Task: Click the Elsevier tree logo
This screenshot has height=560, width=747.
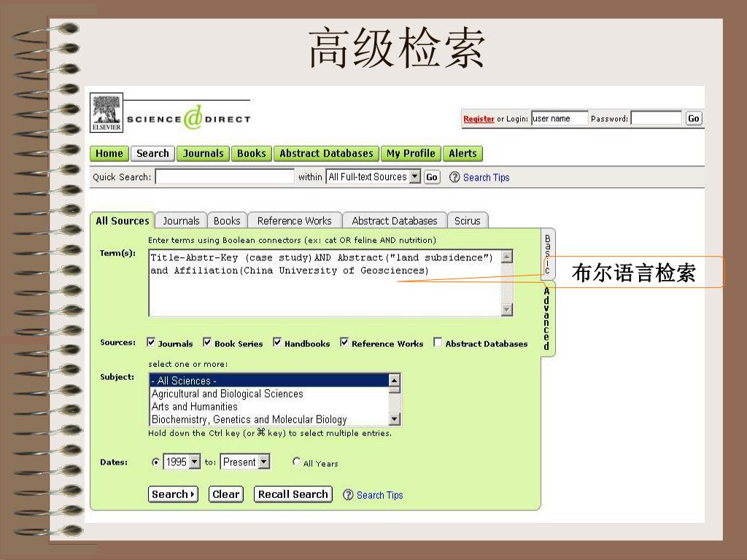Action: [107, 112]
